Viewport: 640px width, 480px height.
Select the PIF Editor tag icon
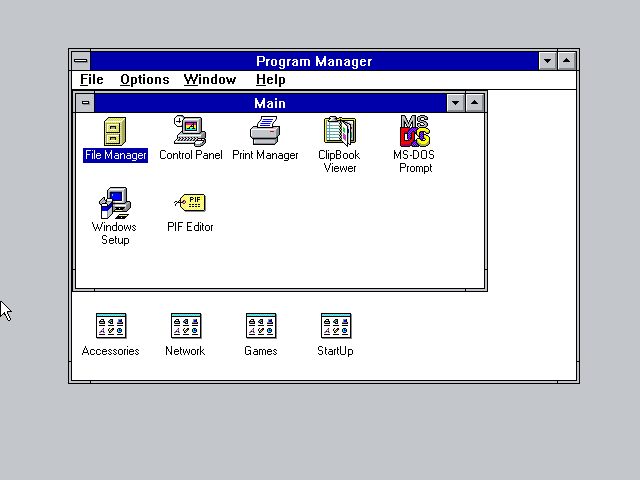pos(190,203)
